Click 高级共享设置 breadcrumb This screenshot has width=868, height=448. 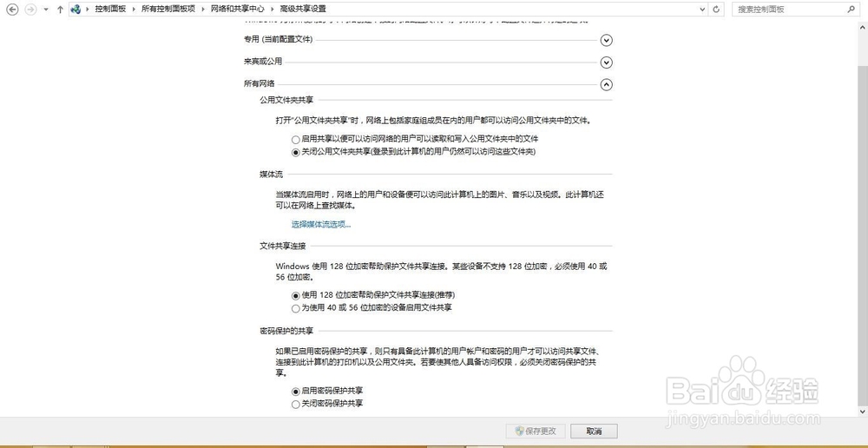coord(303,10)
